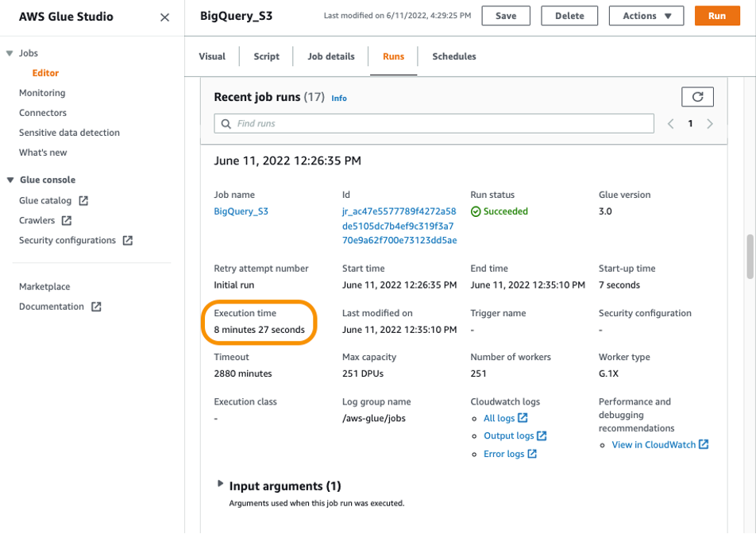Click the 8 minutes 27 seconds value
The width and height of the screenshot is (756, 534).
click(260, 330)
